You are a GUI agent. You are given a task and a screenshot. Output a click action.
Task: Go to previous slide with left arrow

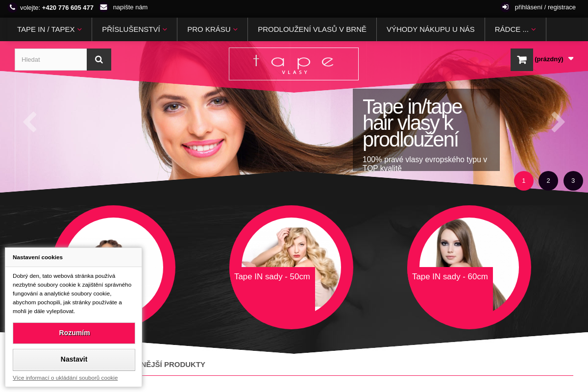[30, 122]
